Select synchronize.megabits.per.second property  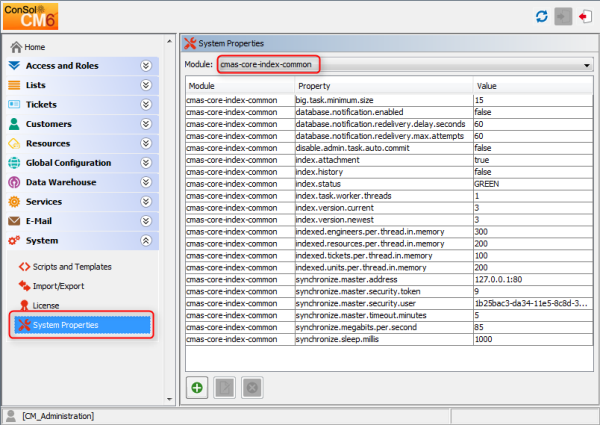click(389, 327)
